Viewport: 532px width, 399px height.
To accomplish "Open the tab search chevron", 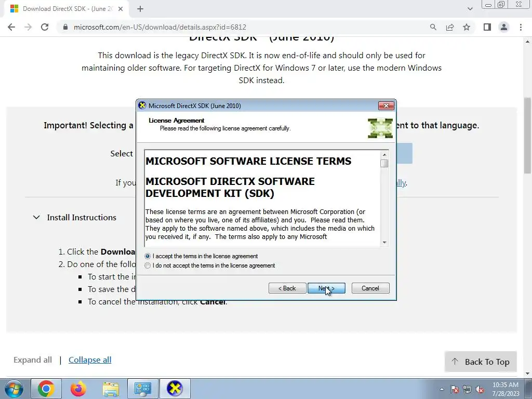I will click(470, 9).
